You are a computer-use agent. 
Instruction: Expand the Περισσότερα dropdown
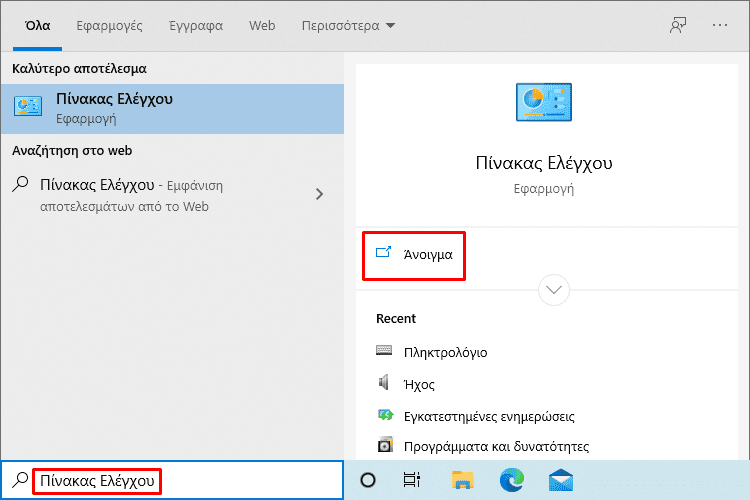[348, 26]
